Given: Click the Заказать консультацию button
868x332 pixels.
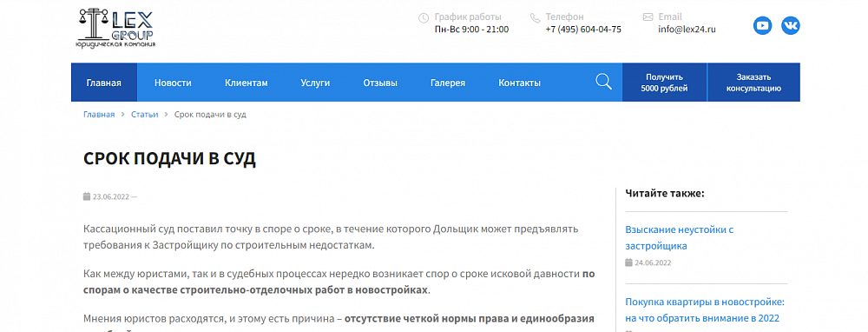Looking at the screenshot, I should [x=753, y=83].
